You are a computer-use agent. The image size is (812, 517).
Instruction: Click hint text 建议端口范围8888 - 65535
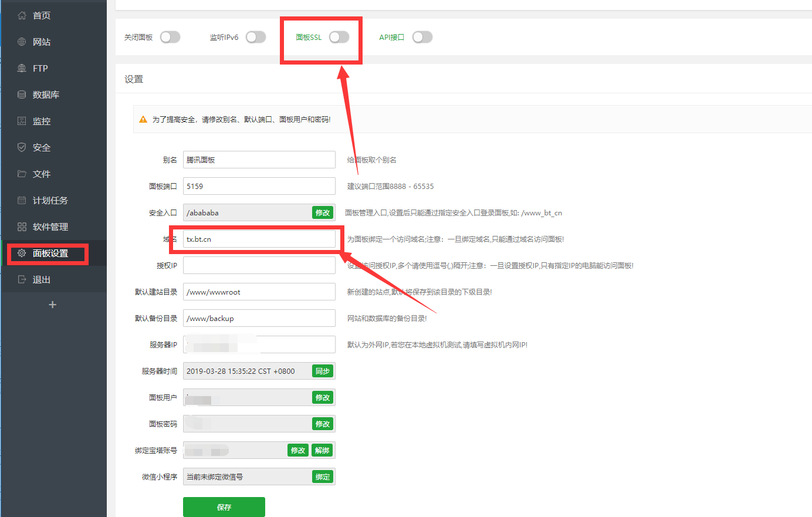point(391,186)
